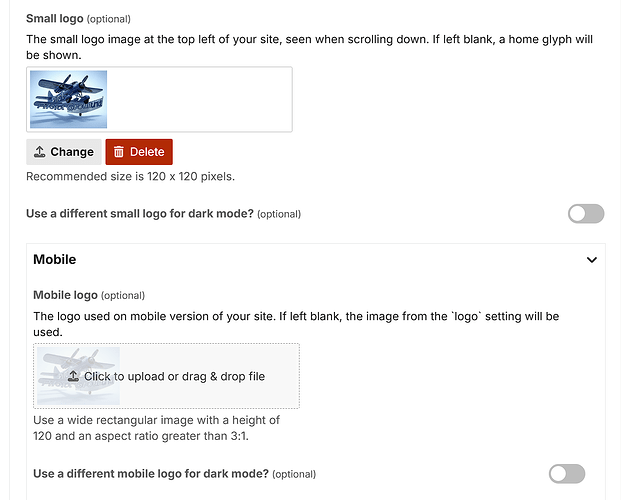This screenshot has width=621, height=500.
Task: Click to upload or drag & drop file area
Action: [x=166, y=376]
